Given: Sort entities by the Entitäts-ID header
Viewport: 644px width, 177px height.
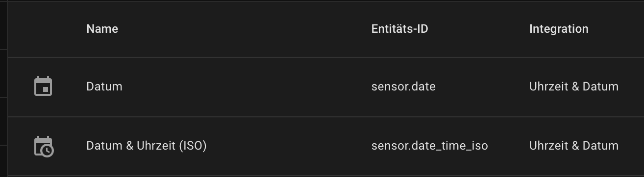Looking at the screenshot, I should (x=399, y=29).
